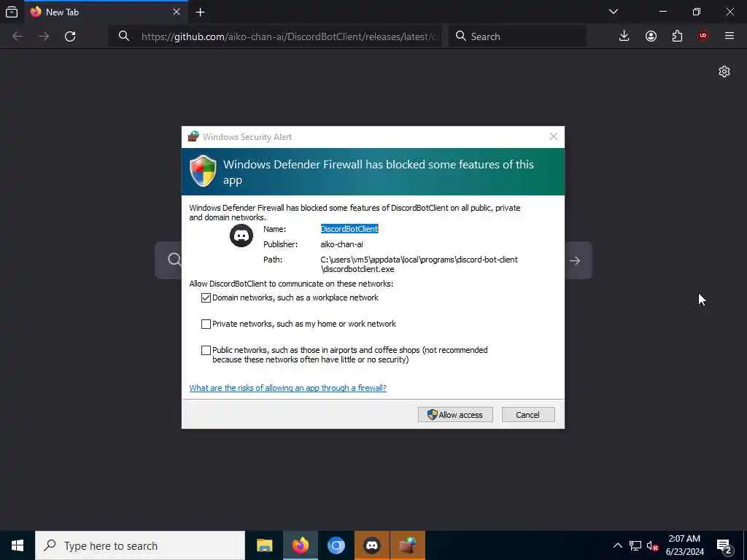Open the Firefox hamburger menu
This screenshot has width=747, height=560.
[x=729, y=36]
